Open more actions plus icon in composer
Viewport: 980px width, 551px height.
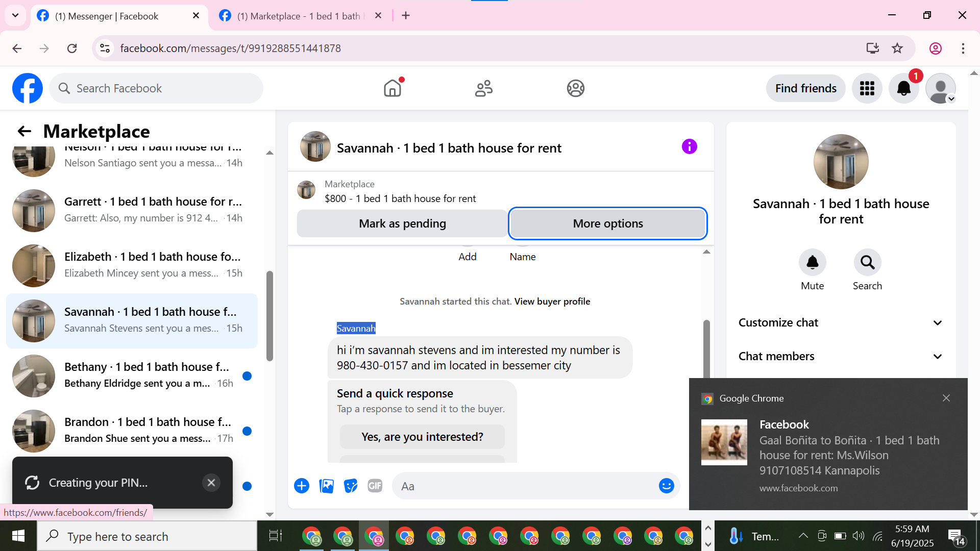[x=302, y=486]
